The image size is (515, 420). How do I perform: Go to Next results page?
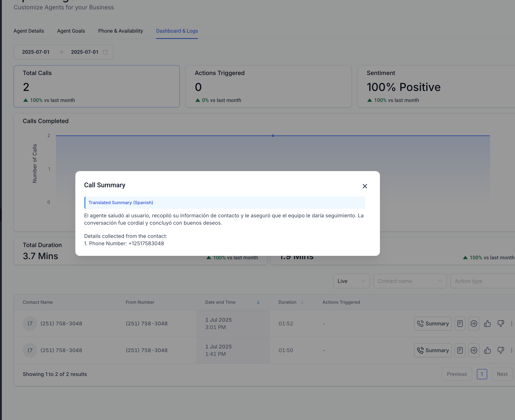coord(502,374)
